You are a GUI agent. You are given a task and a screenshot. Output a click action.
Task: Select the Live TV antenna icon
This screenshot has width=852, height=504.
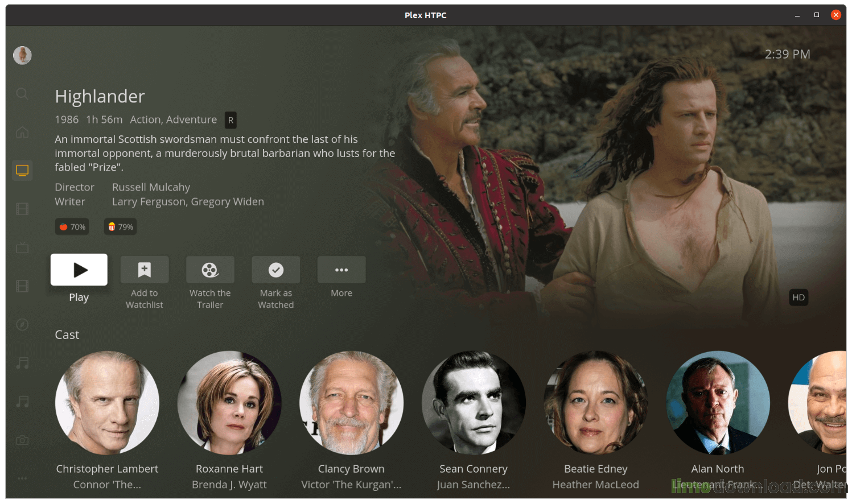(22, 247)
